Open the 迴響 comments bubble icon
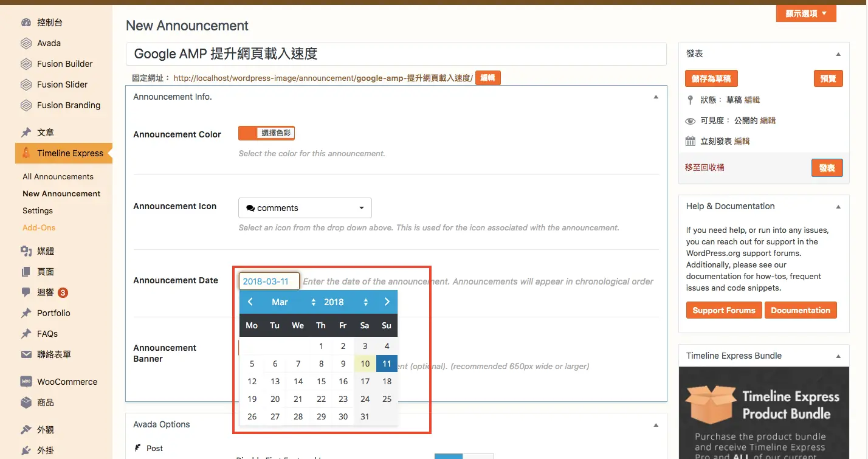 tap(26, 292)
